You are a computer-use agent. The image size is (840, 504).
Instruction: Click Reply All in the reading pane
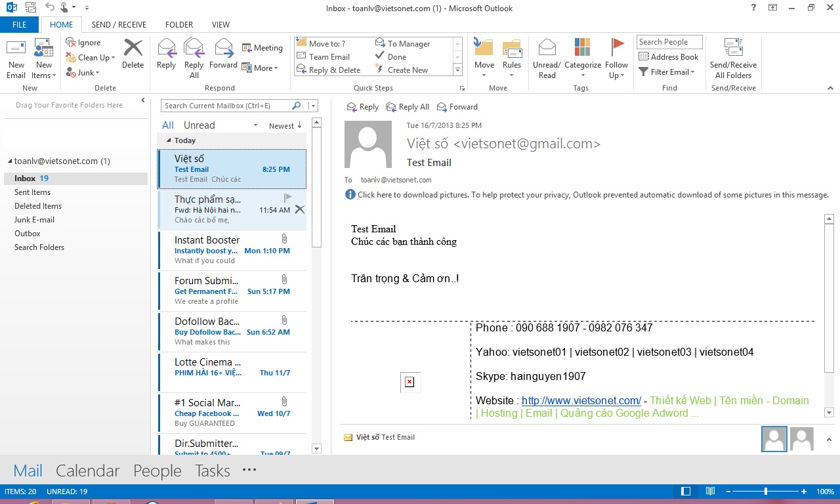(x=408, y=107)
